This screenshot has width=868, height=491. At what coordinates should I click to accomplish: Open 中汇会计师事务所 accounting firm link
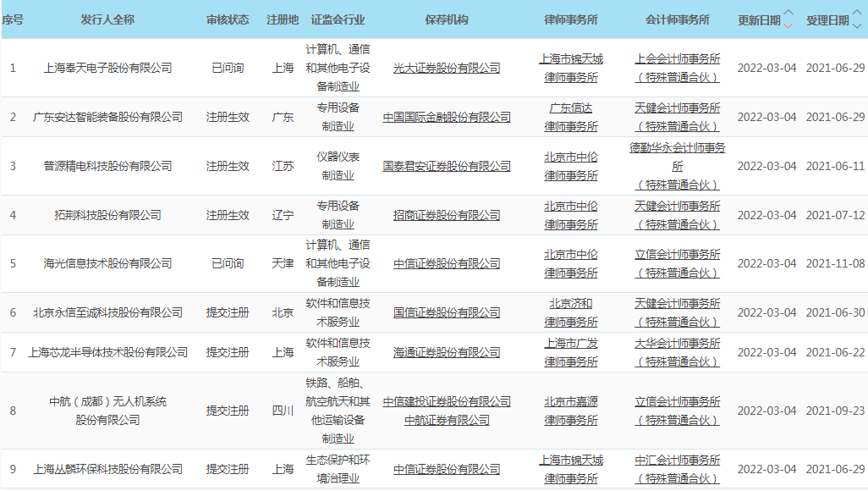(x=678, y=469)
